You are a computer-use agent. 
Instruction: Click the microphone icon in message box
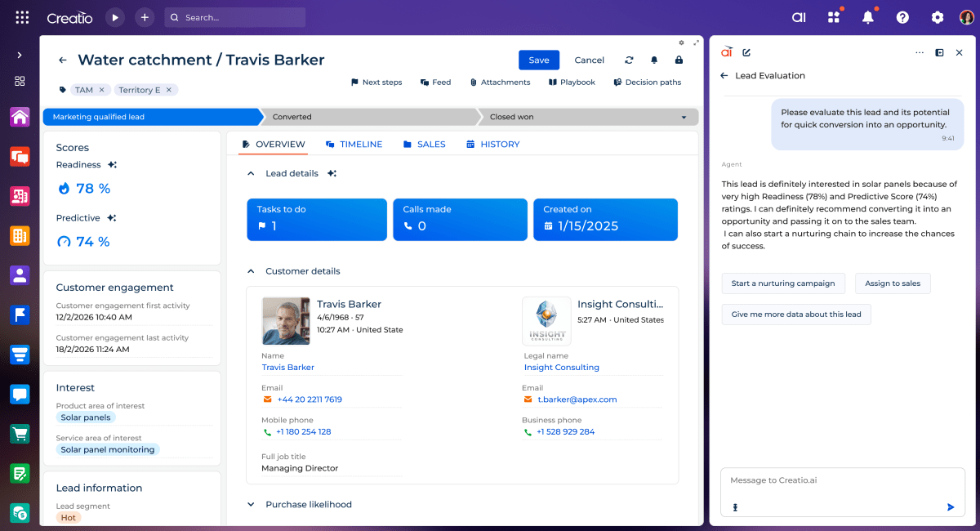click(x=735, y=507)
